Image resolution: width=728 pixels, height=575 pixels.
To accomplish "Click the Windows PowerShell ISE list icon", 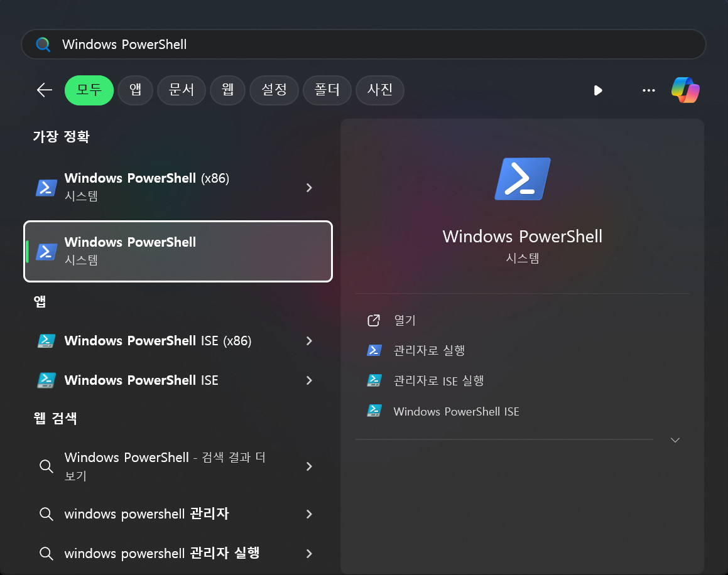I will click(46, 380).
